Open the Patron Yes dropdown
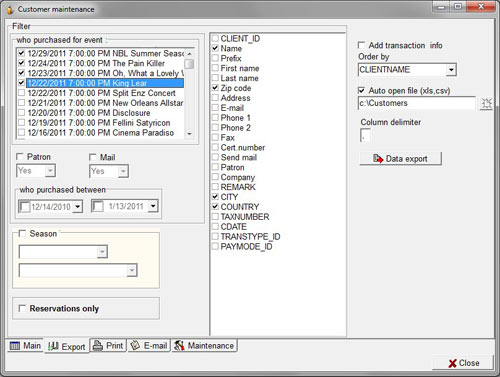 pyautogui.click(x=50, y=171)
